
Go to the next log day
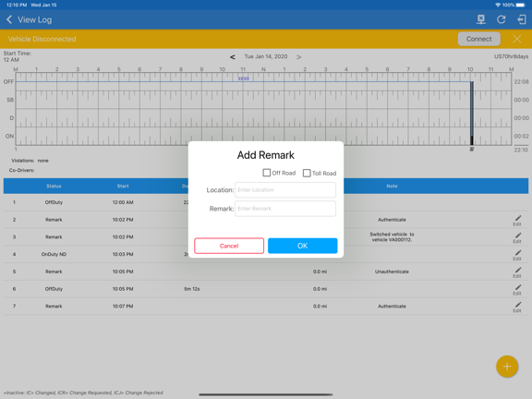(298, 57)
